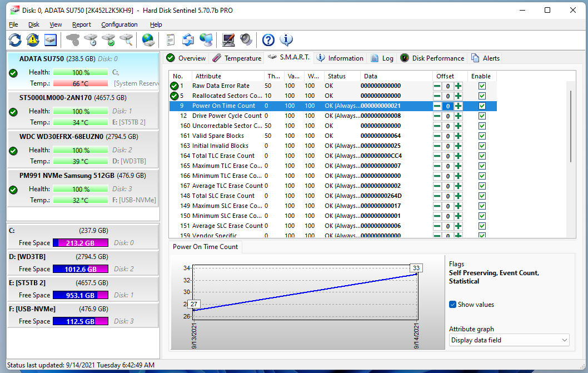
Task: Increase offset for Raw Data Error Rate
Action: (x=458, y=86)
